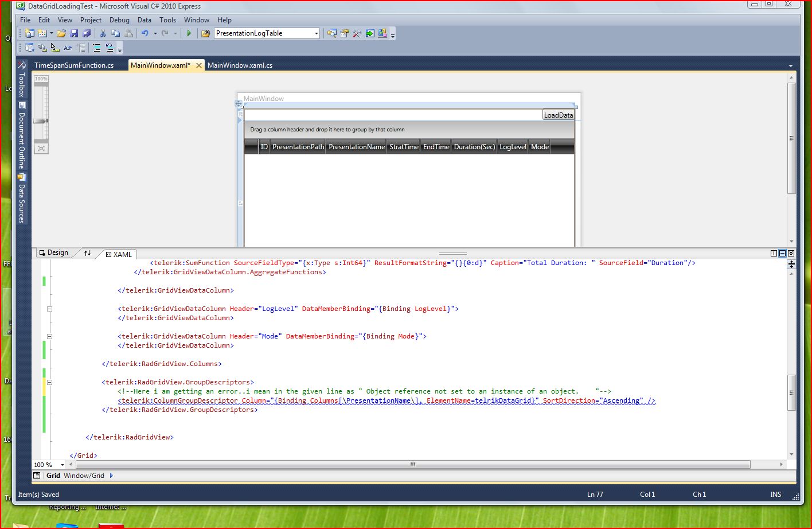Open the Undo history dropdown arrow
The width and height of the screenshot is (812, 529).
coord(155,34)
